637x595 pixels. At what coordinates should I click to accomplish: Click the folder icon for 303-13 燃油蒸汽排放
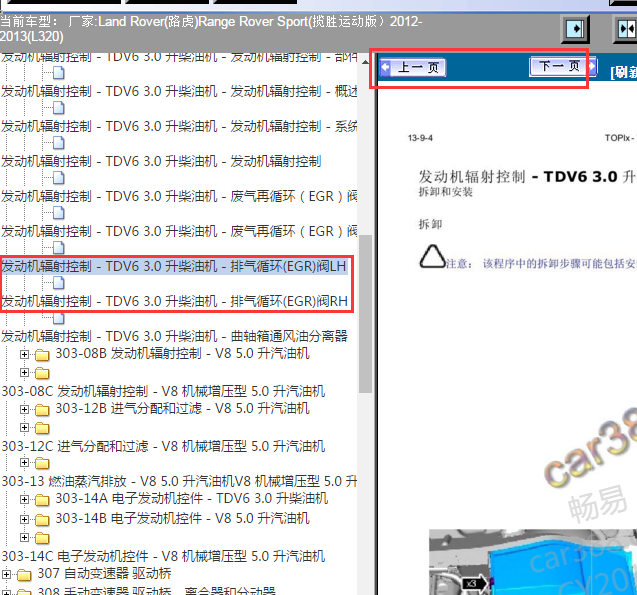(x=42, y=463)
